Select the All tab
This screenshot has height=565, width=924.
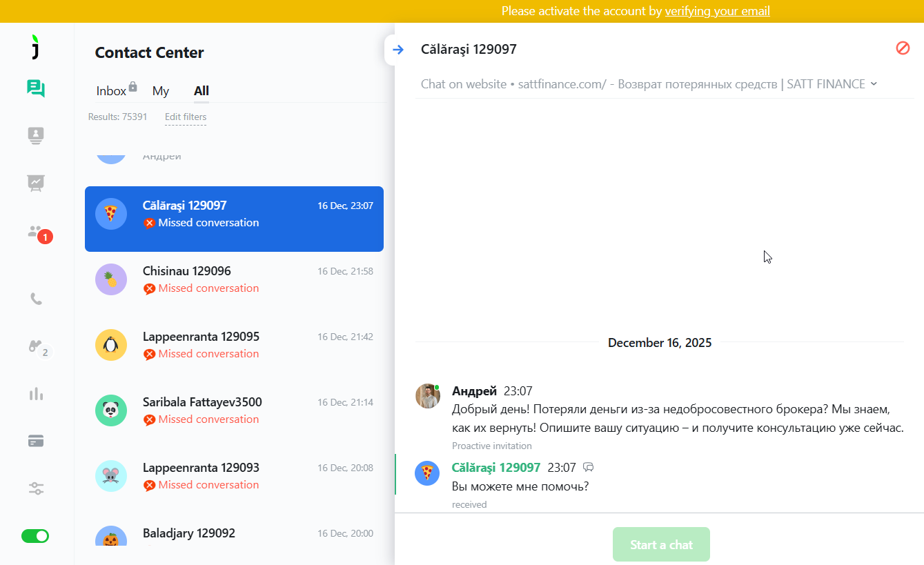click(201, 91)
